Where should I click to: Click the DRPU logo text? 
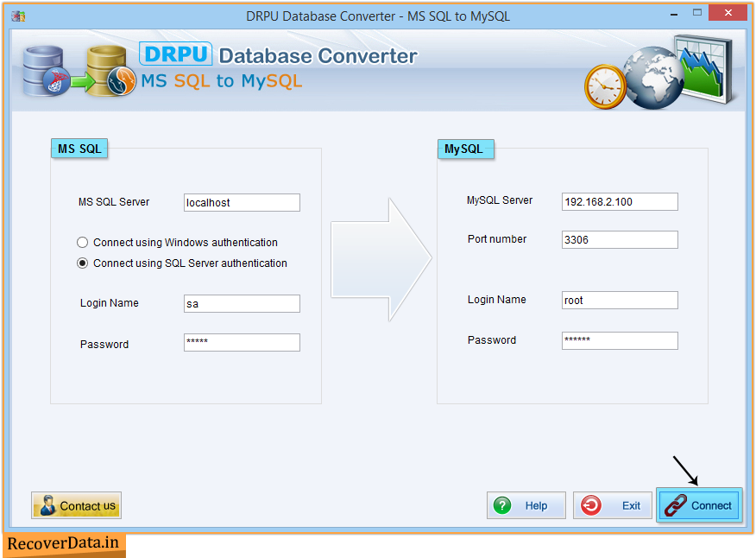[x=176, y=54]
